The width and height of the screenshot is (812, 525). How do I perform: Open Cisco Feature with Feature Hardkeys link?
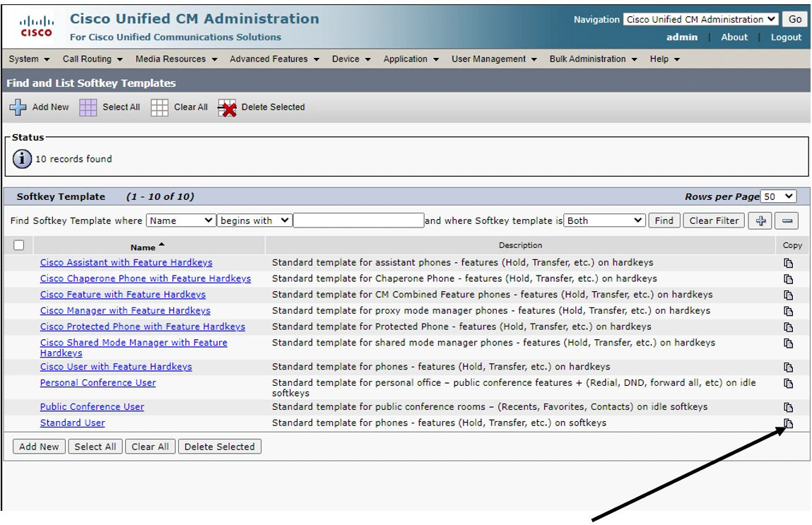click(123, 295)
